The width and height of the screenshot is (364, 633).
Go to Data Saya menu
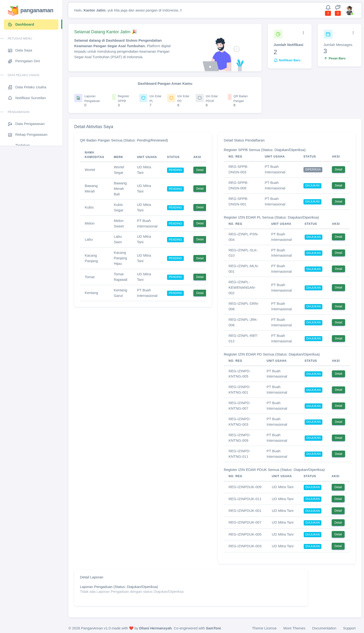(x=31, y=50)
